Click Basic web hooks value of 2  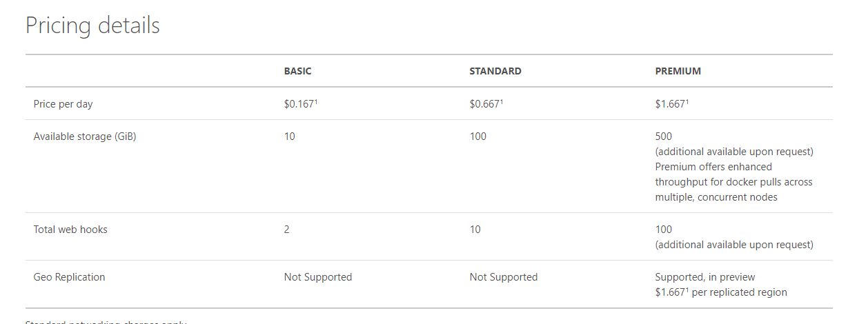[287, 230]
